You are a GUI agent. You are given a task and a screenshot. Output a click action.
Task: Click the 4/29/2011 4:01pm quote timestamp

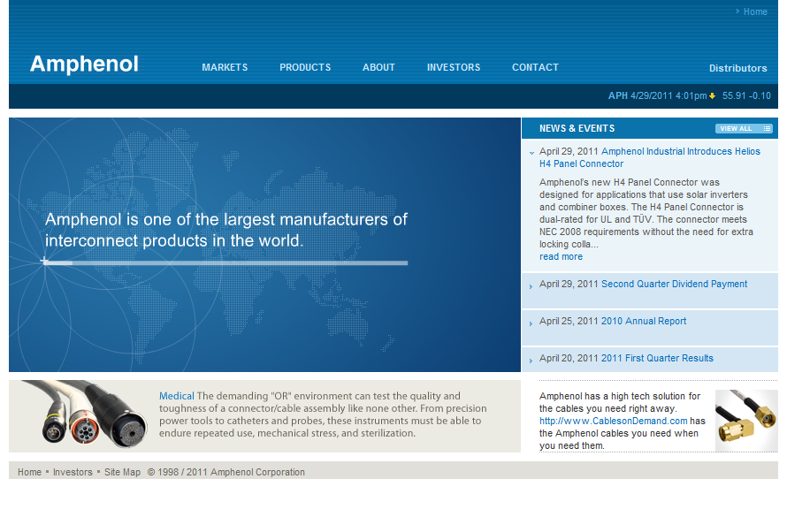click(669, 95)
